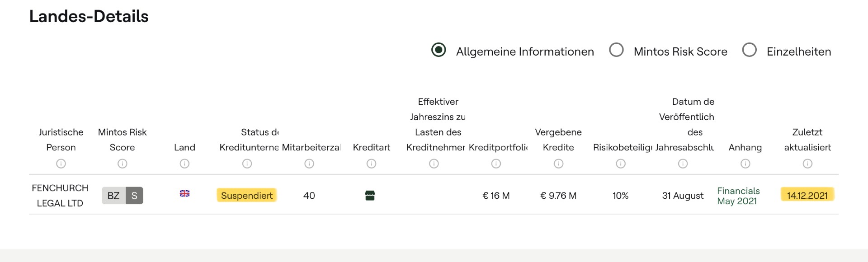Open Financials May 2021 attachment link
The image size is (868, 262).
click(738, 196)
